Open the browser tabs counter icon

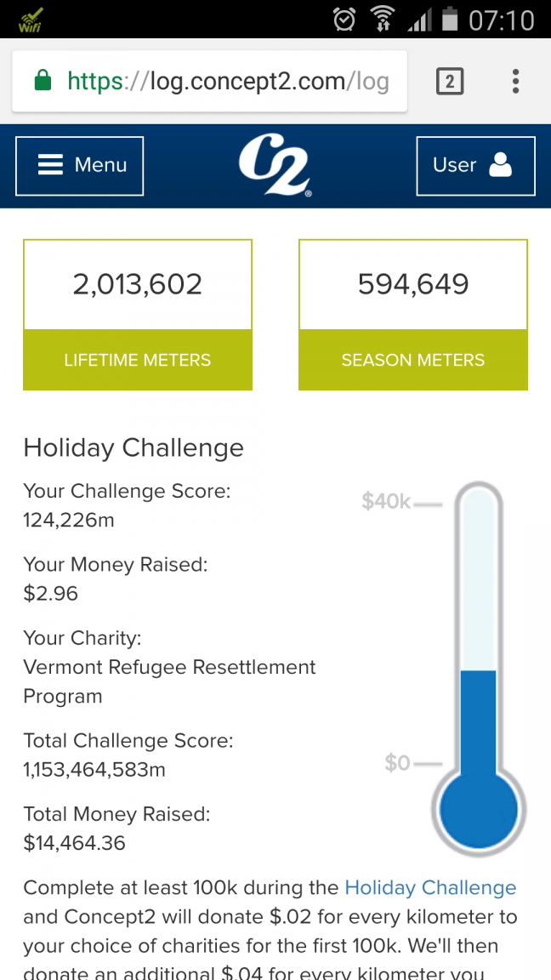coord(450,82)
